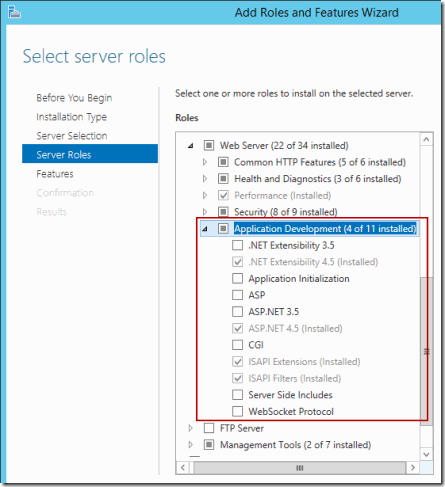Viewport: 445px width, 487px height.
Task: Expand the Security node
Action: click(205, 212)
